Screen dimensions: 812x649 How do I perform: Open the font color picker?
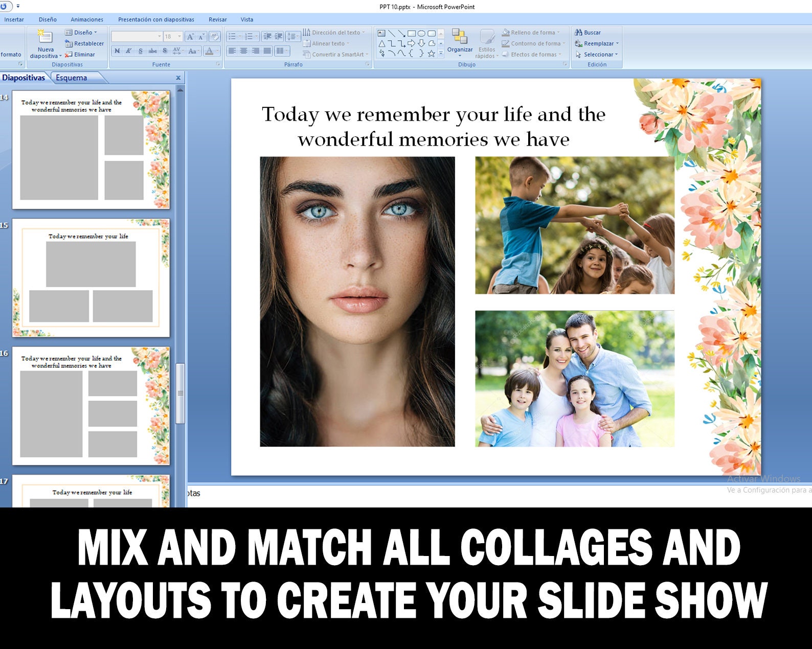[x=211, y=51]
